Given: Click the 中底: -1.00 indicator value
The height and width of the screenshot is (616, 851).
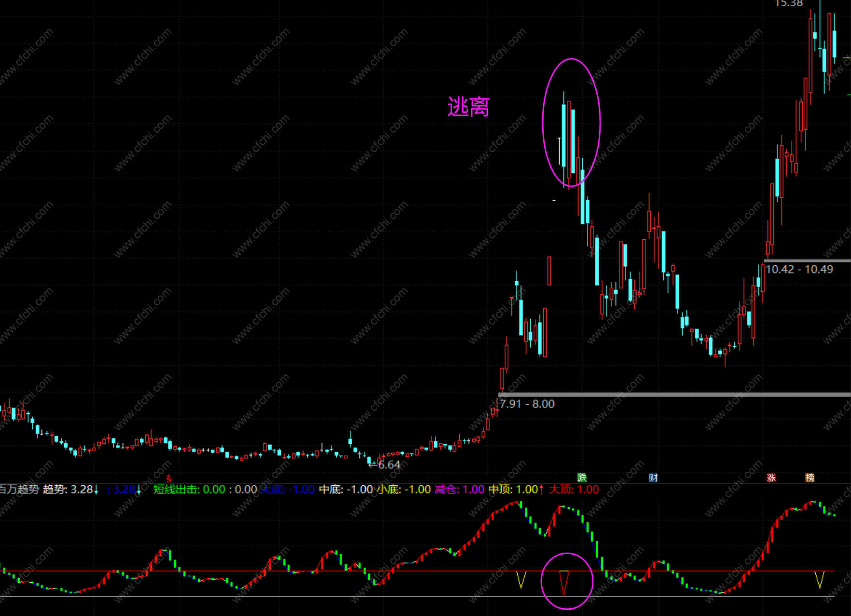Looking at the screenshot, I should click(346, 489).
